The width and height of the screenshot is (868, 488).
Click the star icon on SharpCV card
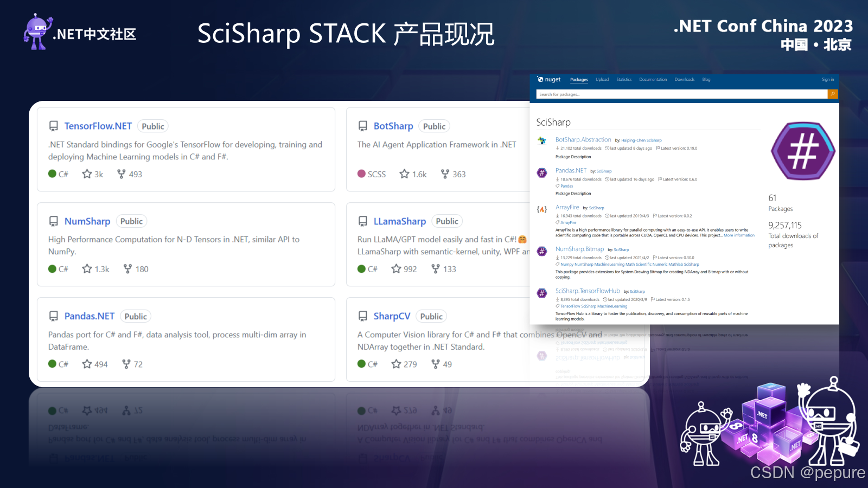pos(396,364)
